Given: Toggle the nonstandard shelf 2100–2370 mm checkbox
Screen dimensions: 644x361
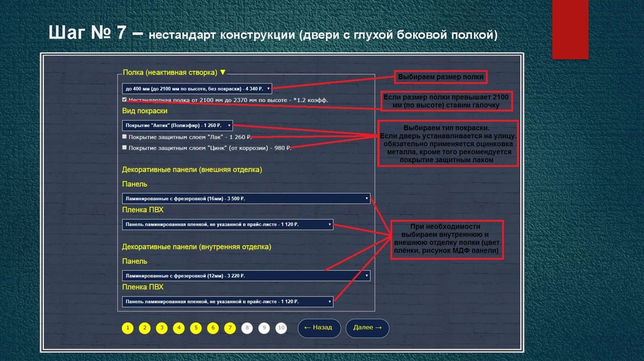Looking at the screenshot, I should (125, 99).
